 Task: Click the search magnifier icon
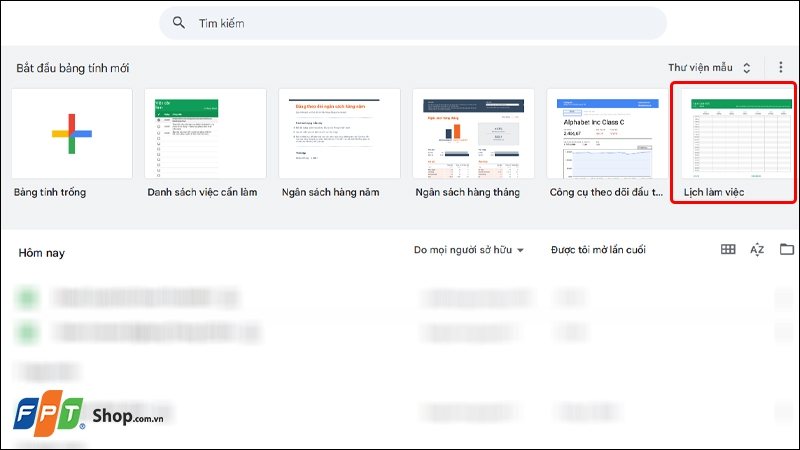point(179,23)
